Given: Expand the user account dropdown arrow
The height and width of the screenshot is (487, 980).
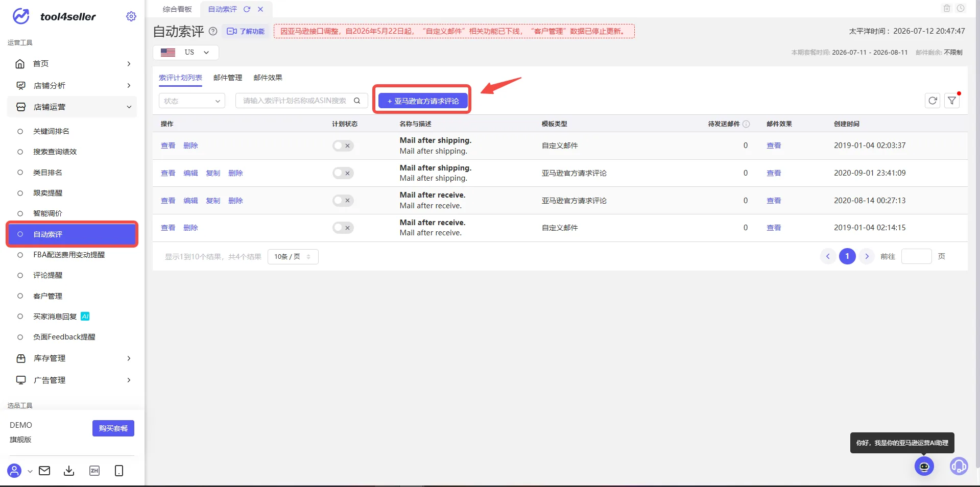Looking at the screenshot, I should click(x=30, y=471).
